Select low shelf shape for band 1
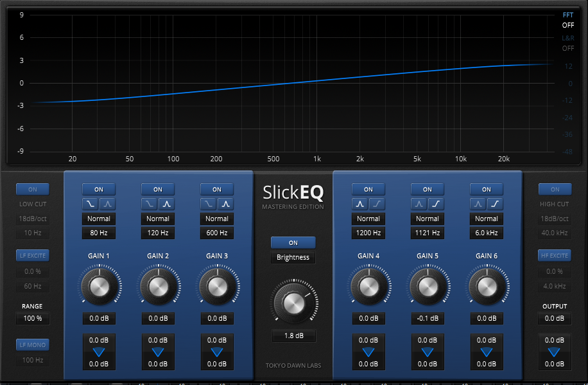 click(x=91, y=204)
